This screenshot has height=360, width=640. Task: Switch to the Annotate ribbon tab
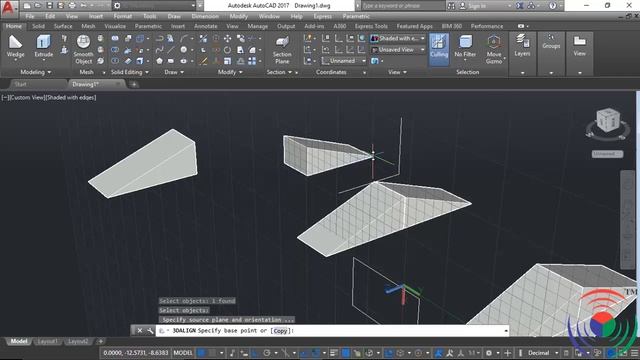point(206,26)
